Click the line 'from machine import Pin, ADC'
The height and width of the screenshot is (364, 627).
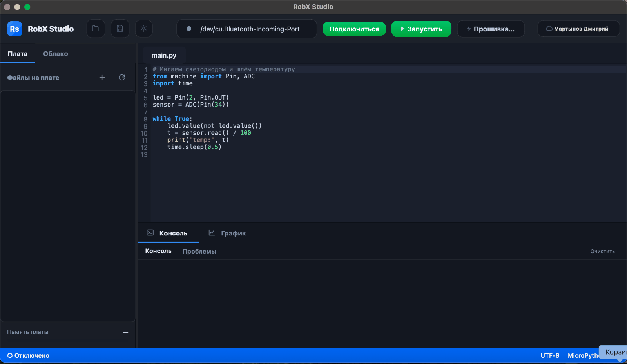coord(203,76)
